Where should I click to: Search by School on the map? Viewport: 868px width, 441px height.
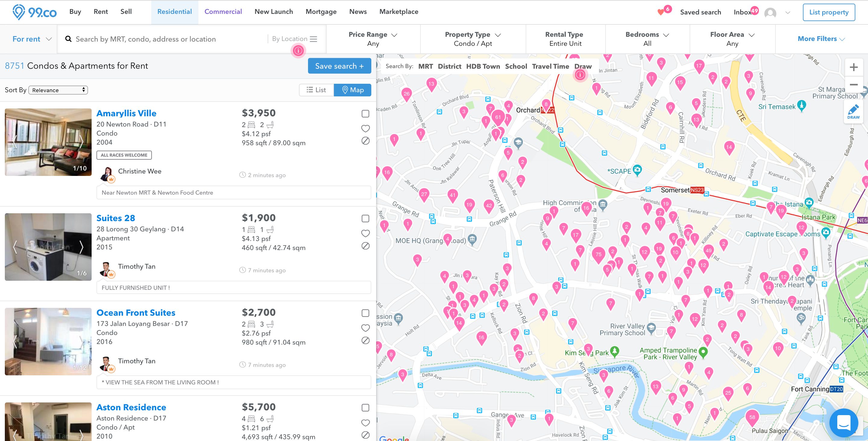click(x=516, y=66)
